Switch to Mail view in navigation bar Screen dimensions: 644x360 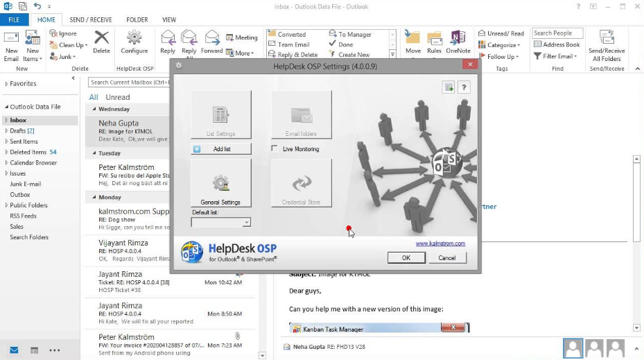pos(14,350)
